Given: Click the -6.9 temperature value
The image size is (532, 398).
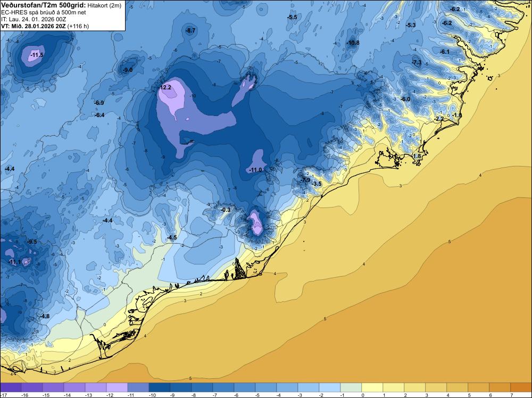Looking at the screenshot, I should click(99, 103).
